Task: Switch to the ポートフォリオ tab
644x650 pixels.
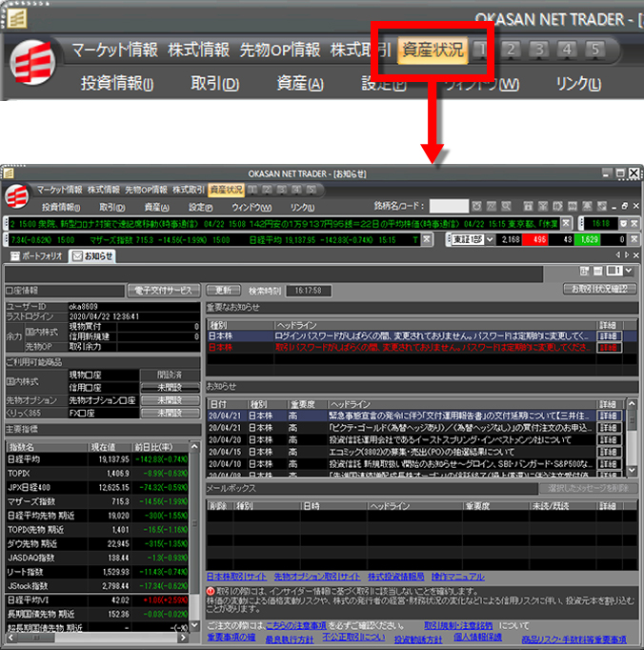Action: pos(37,256)
